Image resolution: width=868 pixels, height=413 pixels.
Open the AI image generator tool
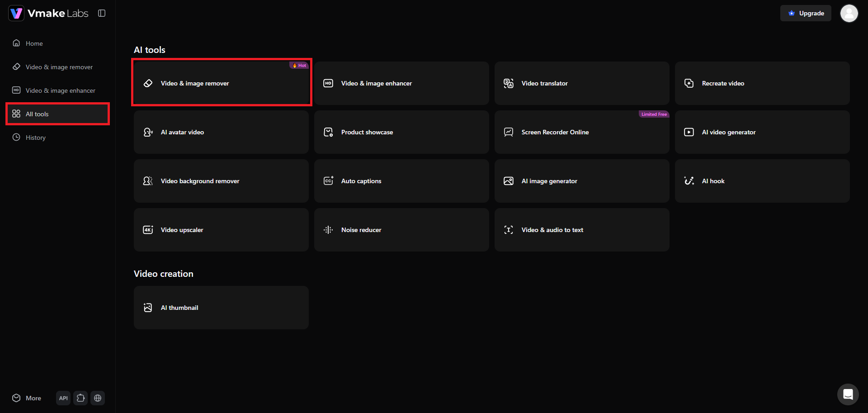[x=582, y=181]
